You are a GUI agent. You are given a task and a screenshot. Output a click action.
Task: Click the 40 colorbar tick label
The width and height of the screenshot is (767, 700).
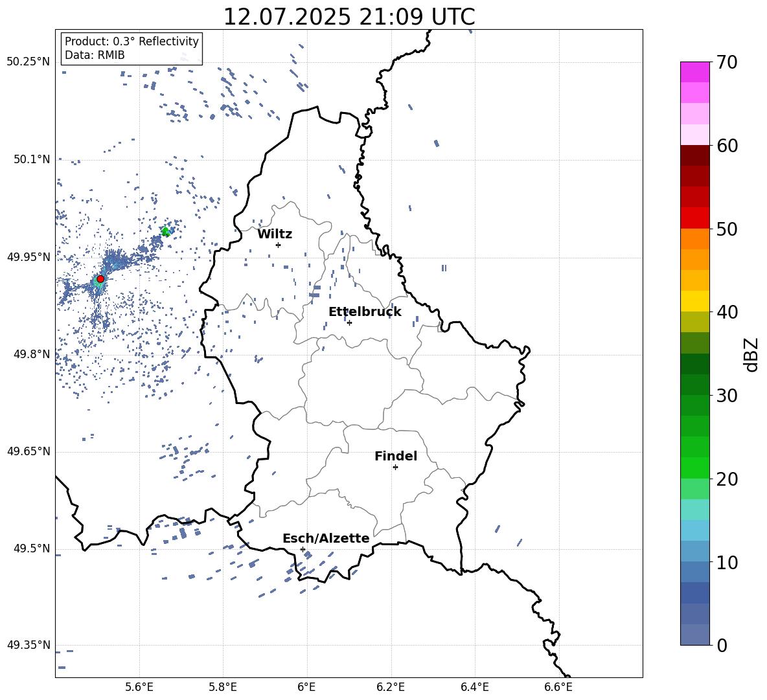(x=726, y=312)
